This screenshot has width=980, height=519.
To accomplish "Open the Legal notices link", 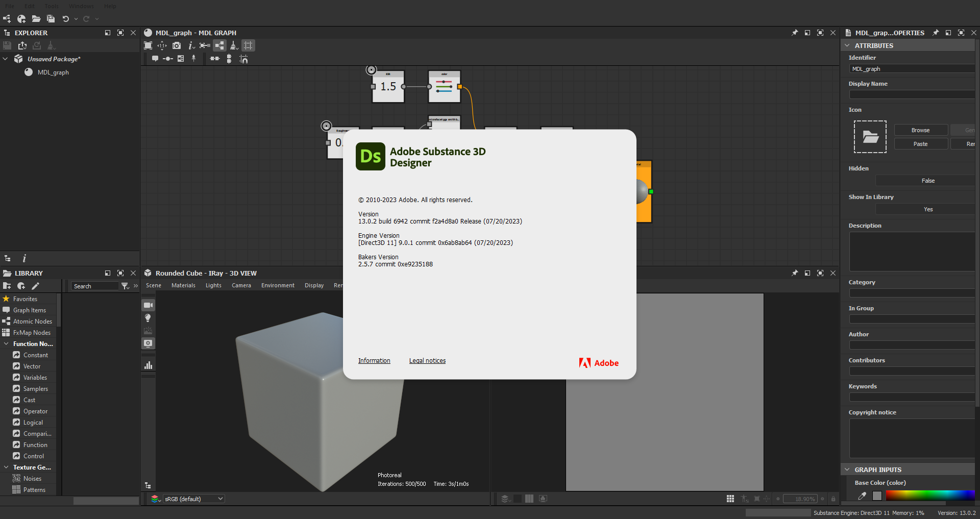I will (427, 361).
